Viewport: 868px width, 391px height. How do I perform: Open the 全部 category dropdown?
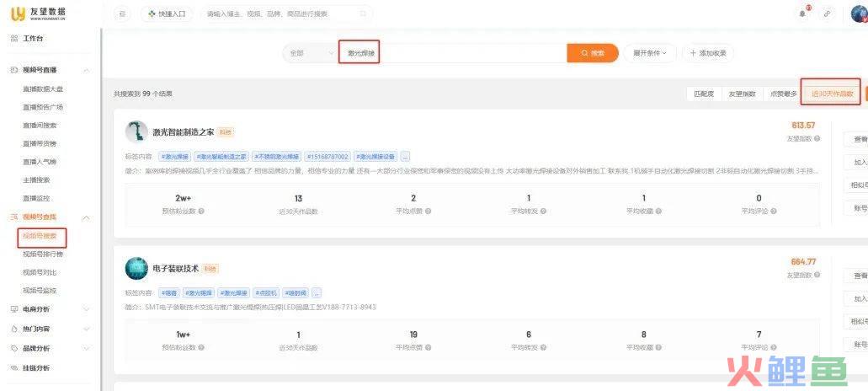(311, 53)
